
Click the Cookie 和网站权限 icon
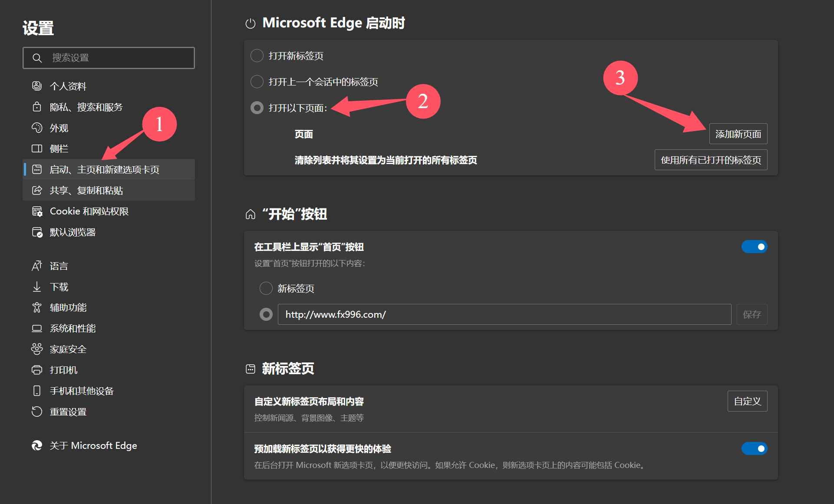(x=37, y=211)
